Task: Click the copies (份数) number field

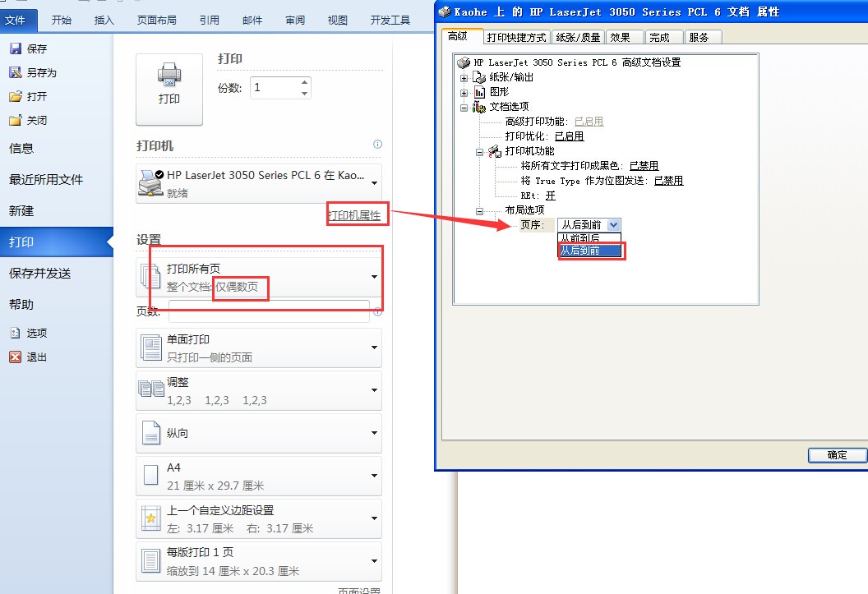Action: (x=275, y=87)
